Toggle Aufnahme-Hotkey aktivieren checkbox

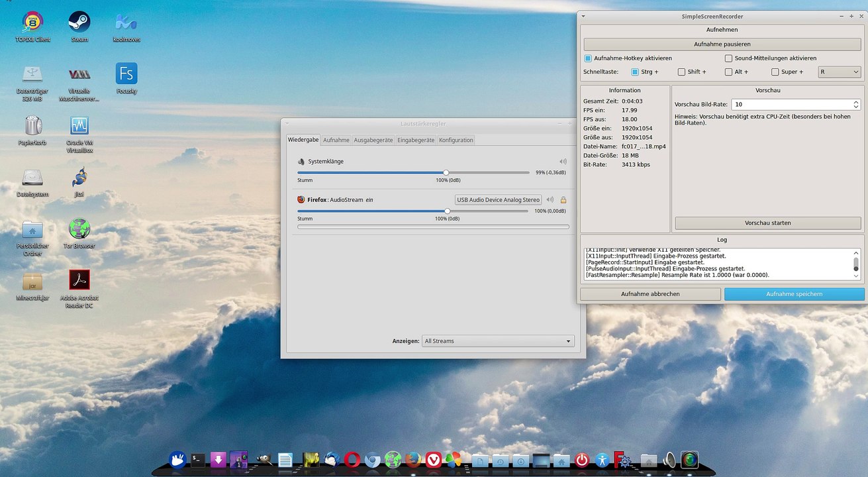point(588,58)
